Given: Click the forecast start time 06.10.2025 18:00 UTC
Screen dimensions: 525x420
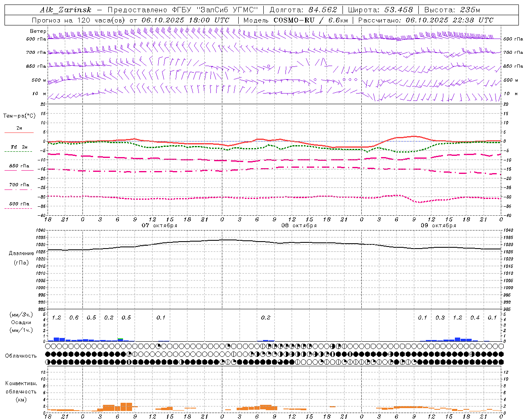Looking at the screenshot, I should (x=185, y=20).
